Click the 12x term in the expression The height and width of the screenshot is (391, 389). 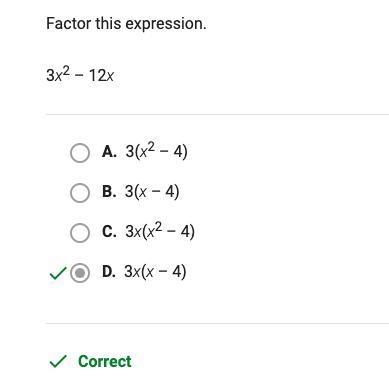[102, 76]
